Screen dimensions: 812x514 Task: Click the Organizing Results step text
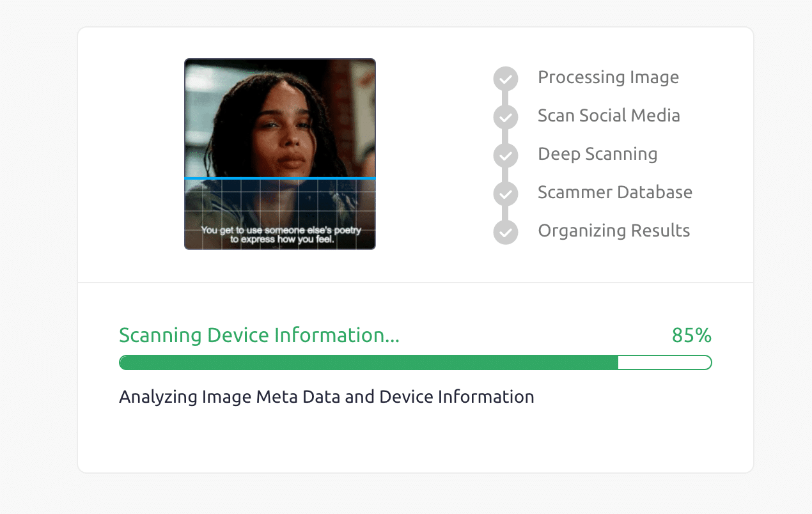click(x=614, y=231)
